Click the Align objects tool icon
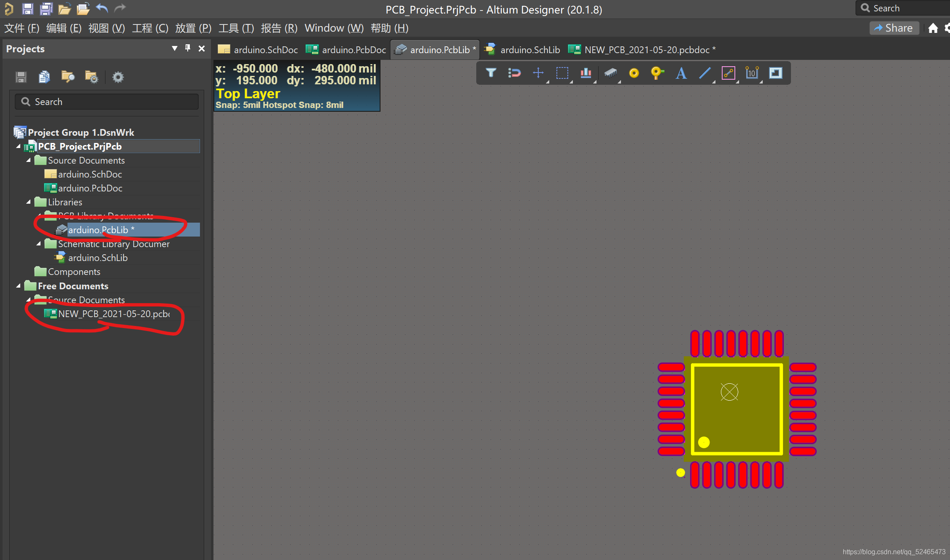 (x=586, y=73)
